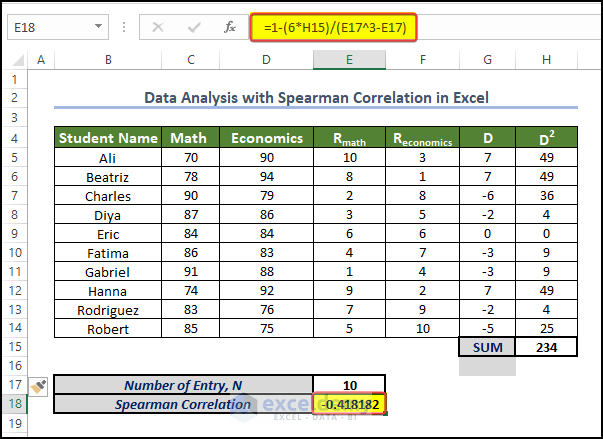Viewport: 603px width, 439px height.
Task: Click the Number of Entry value 10
Action: pos(349,385)
